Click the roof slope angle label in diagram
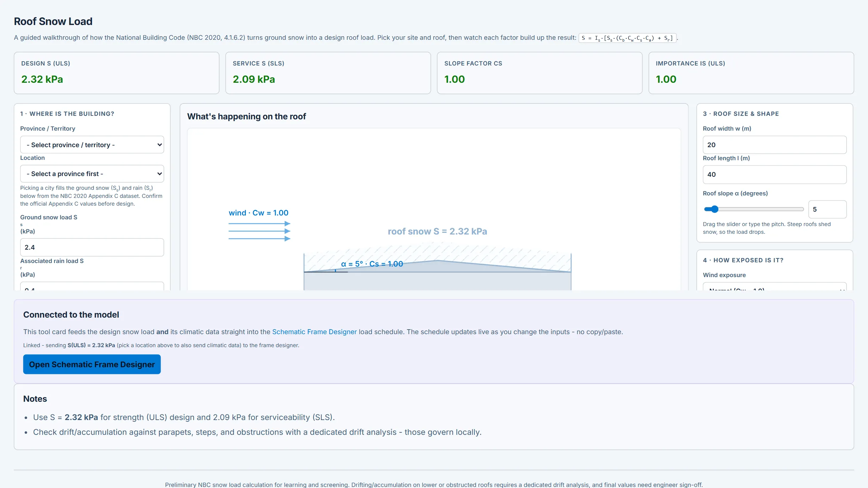868x488 pixels. pyautogui.click(x=372, y=264)
